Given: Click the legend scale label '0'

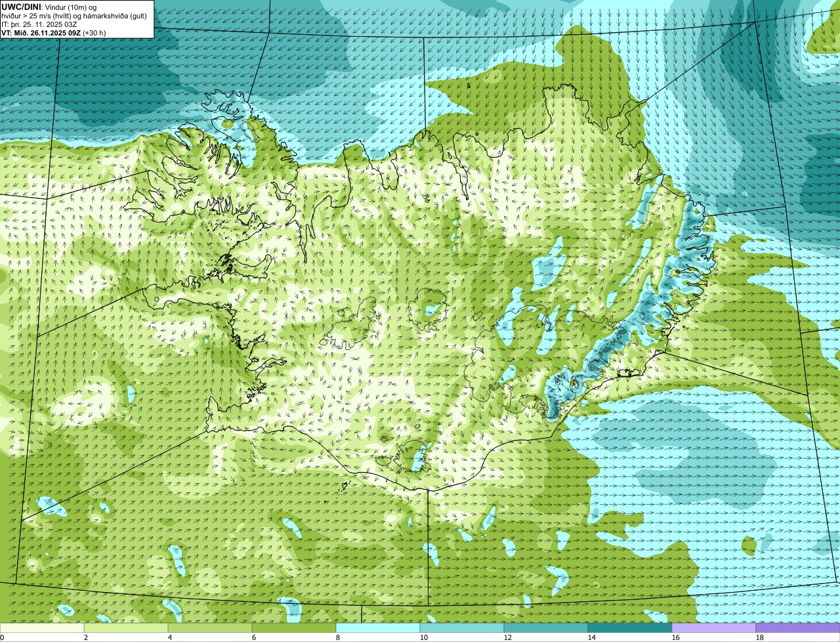Looking at the screenshot, I should 3,637.
